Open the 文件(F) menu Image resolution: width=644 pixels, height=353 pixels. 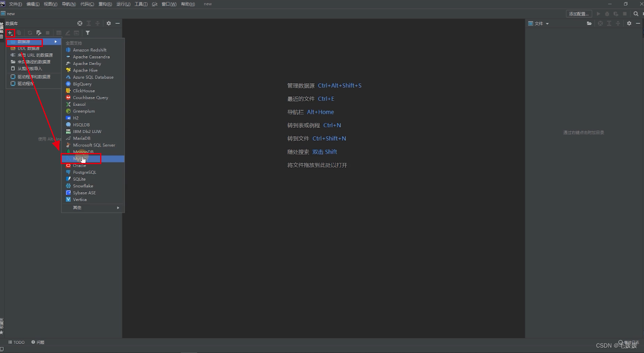[x=16, y=4]
